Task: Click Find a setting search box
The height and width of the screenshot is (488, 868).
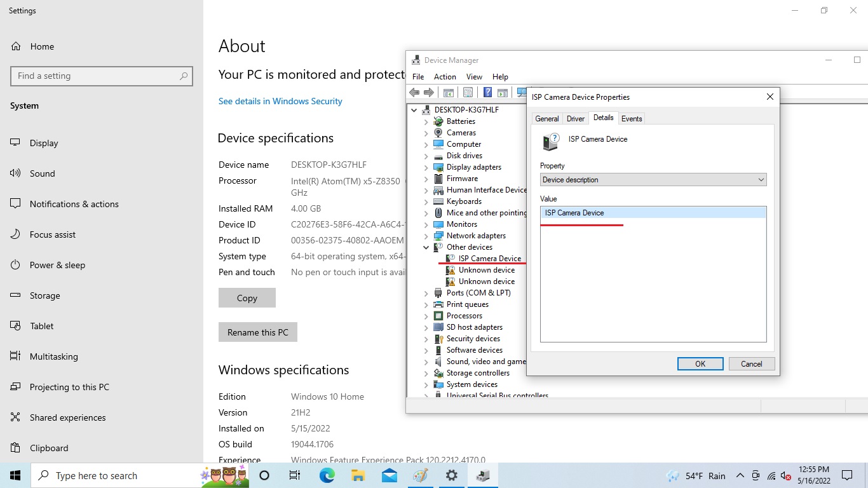Action: point(102,76)
